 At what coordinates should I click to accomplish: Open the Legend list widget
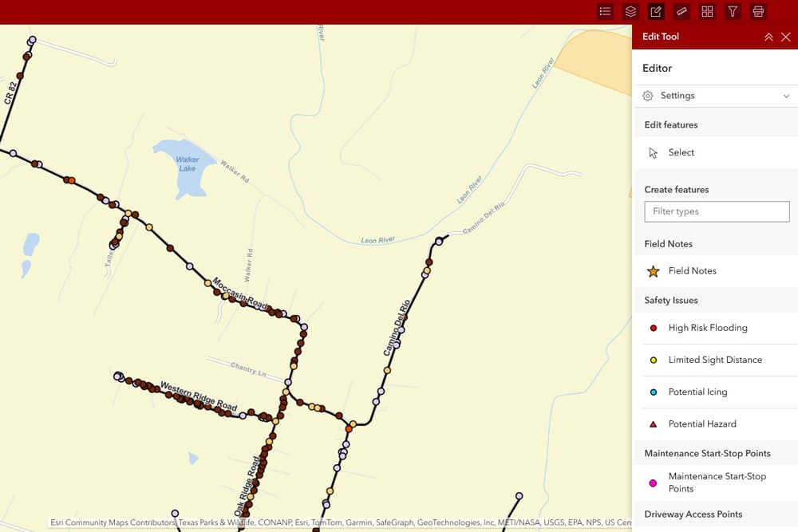click(605, 11)
